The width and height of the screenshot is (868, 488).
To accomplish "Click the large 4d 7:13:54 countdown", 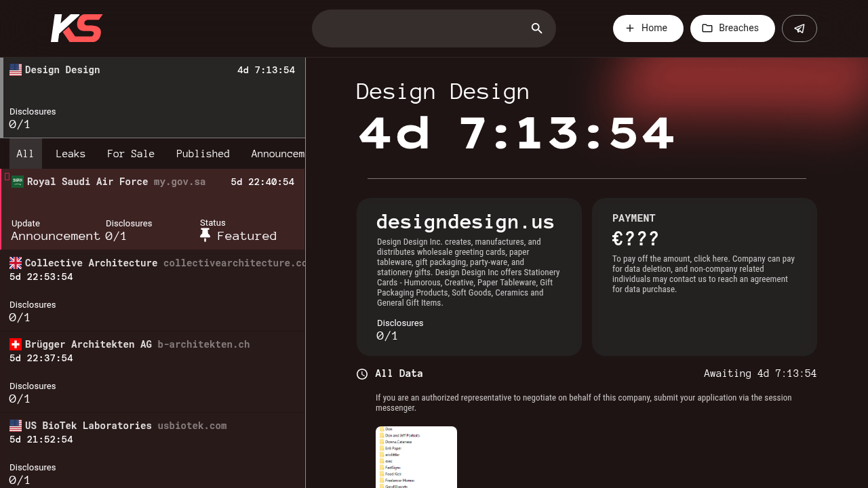I will [x=516, y=134].
